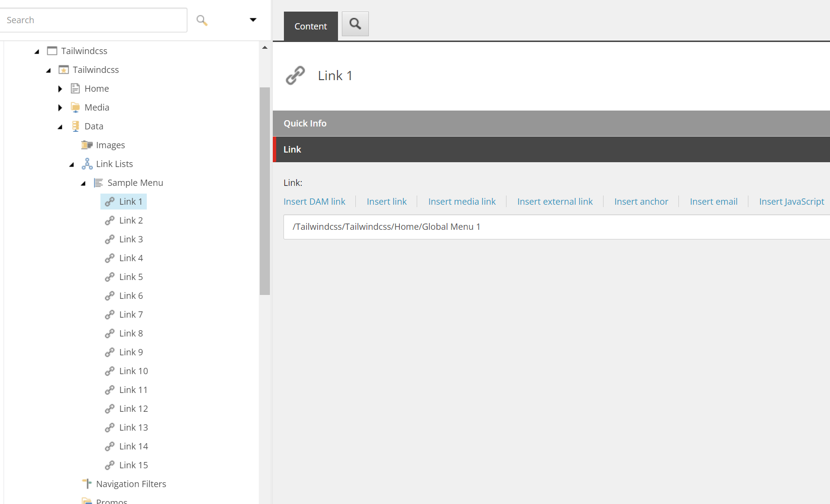Image resolution: width=830 pixels, height=504 pixels.
Task: Collapse the top-level Tailwindcss node
Action: point(37,51)
